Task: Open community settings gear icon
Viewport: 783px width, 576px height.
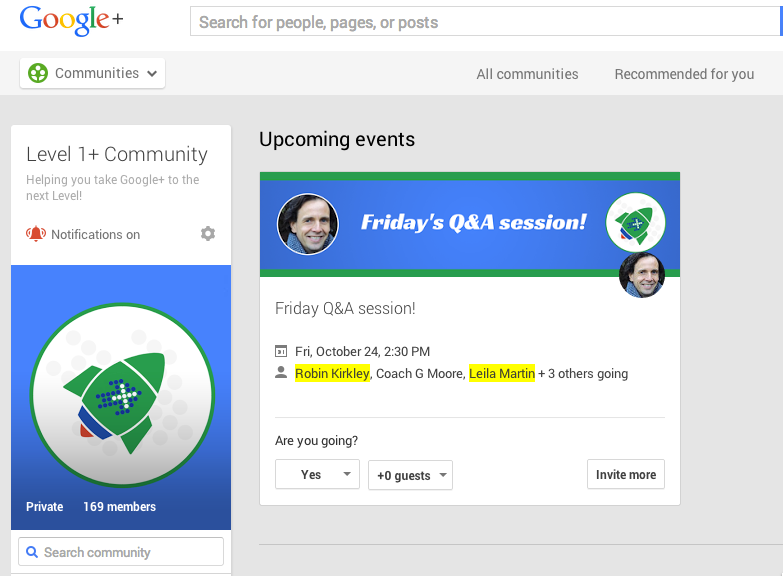Action: (208, 233)
